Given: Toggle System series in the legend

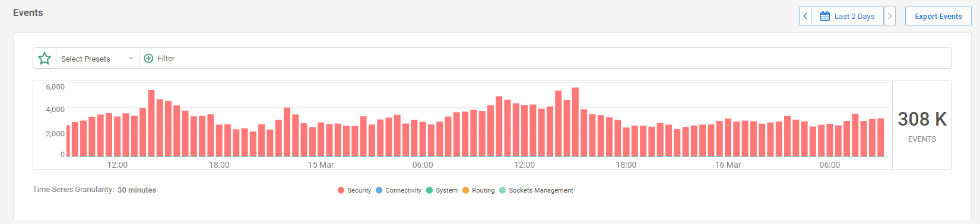Looking at the screenshot, I should pos(442,190).
